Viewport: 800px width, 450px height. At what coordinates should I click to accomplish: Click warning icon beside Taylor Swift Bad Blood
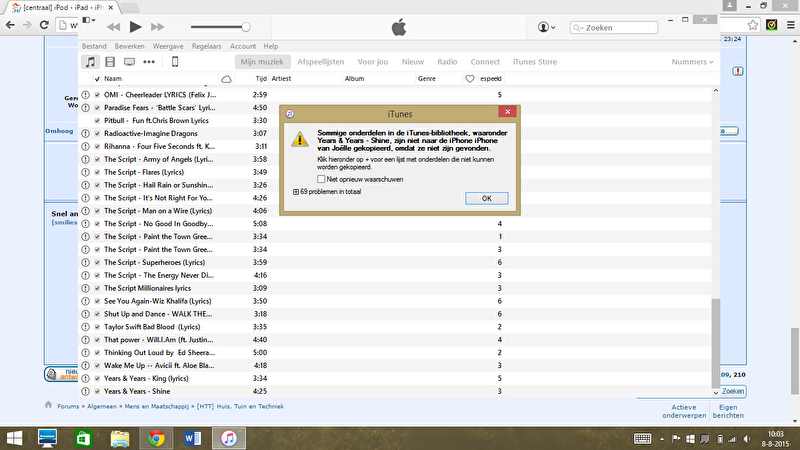(85, 327)
